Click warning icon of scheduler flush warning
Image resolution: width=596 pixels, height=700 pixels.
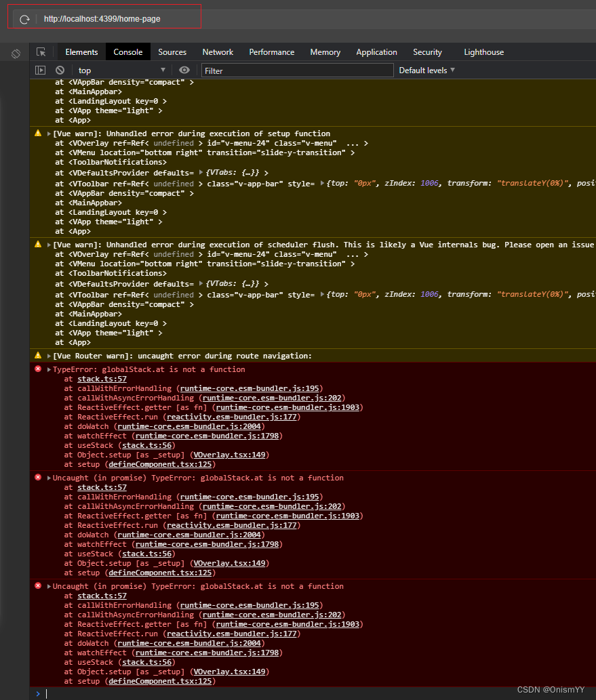[38, 244]
